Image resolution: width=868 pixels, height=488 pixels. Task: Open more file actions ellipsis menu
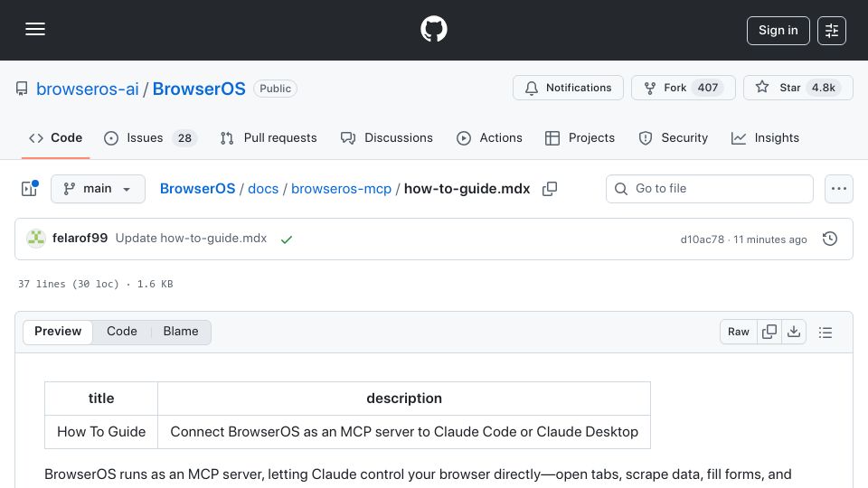pyautogui.click(x=839, y=189)
